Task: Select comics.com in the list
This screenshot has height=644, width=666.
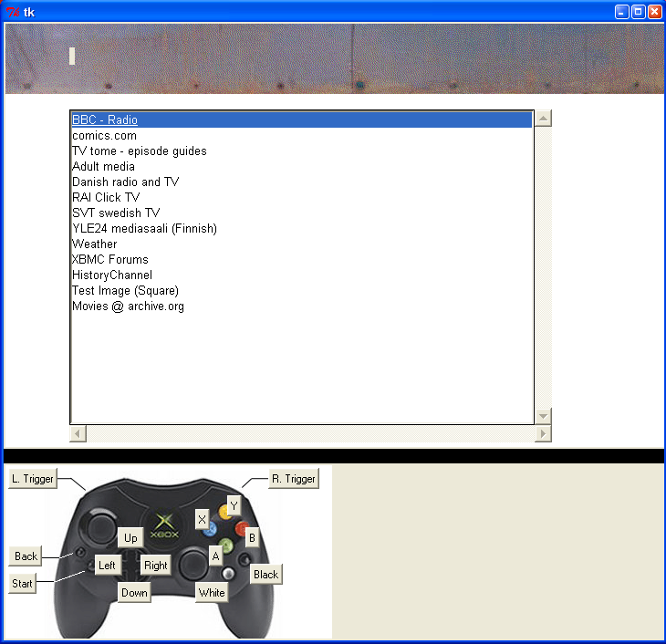Action: [x=302, y=136]
